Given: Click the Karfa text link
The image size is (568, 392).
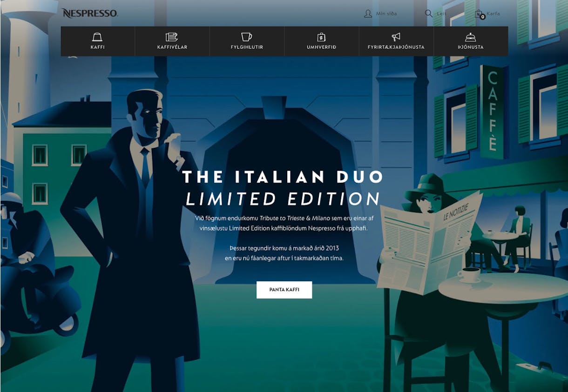Looking at the screenshot, I should (x=493, y=14).
